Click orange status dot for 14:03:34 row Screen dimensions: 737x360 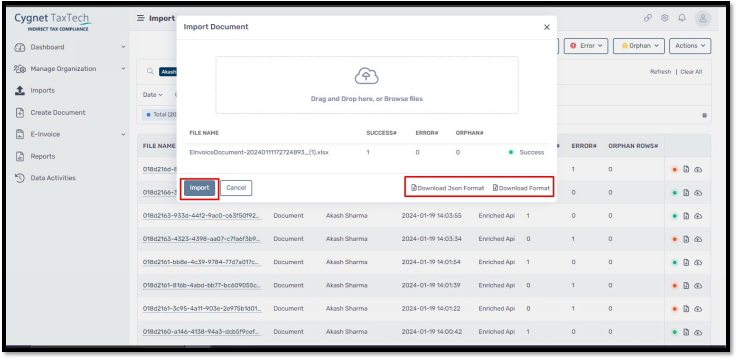click(x=674, y=239)
